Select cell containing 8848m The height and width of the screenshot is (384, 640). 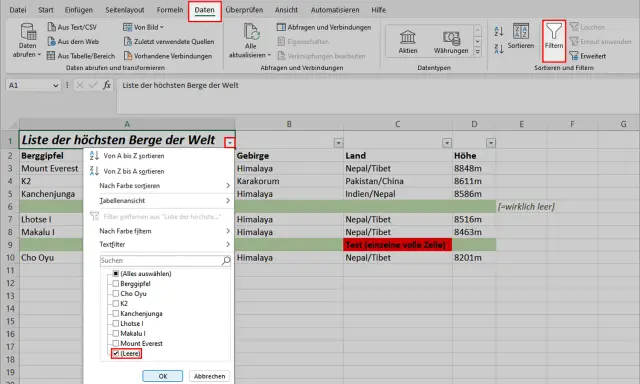(x=474, y=169)
